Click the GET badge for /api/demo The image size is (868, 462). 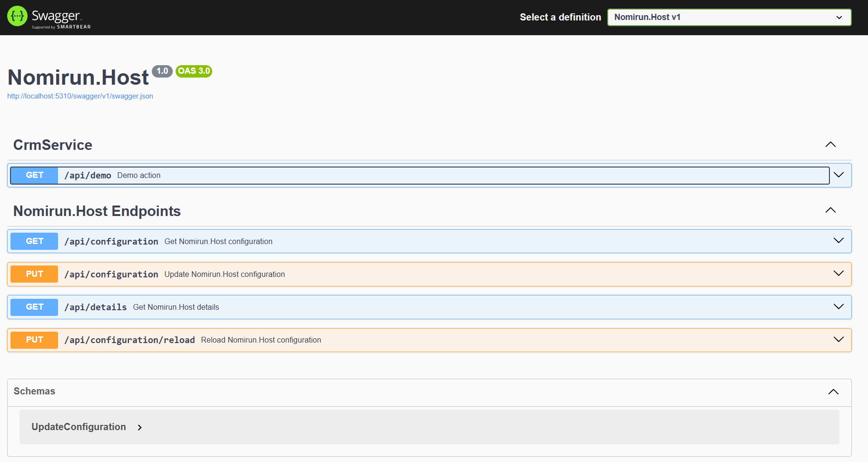click(34, 175)
